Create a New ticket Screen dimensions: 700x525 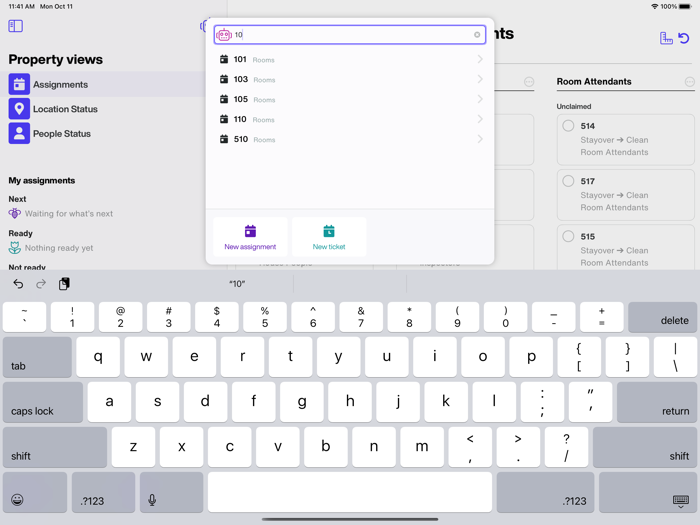point(329,237)
